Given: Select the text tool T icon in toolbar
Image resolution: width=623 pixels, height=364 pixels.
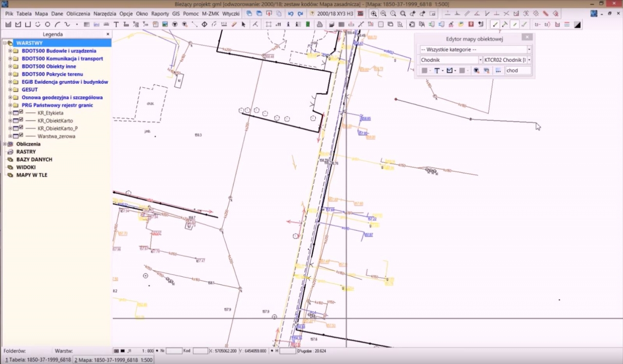Looking at the screenshot, I should (116, 24).
